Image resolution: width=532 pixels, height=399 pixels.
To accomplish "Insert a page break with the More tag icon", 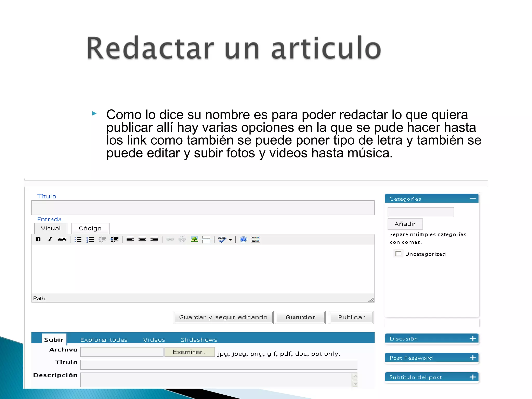I will (206, 240).
